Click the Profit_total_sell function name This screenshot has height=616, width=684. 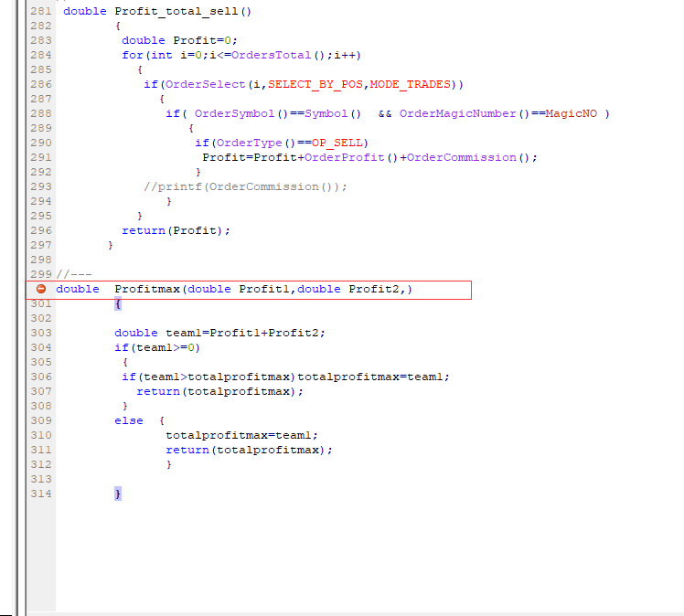tap(176, 11)
